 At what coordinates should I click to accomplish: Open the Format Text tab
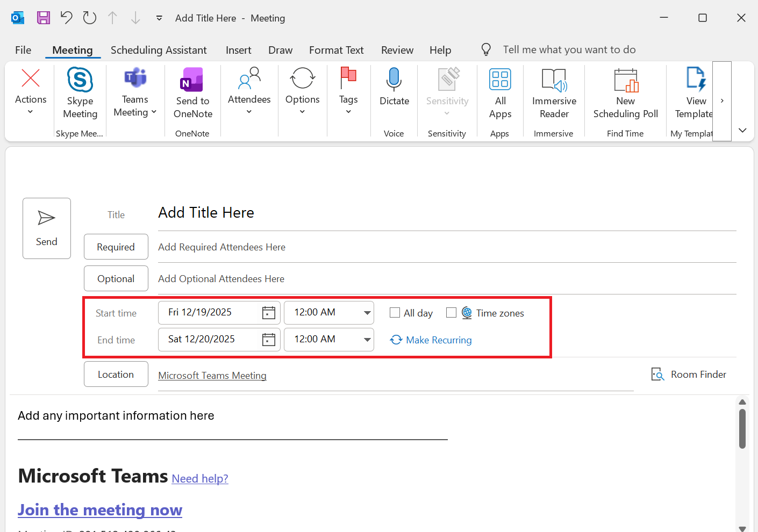point(336,50)
